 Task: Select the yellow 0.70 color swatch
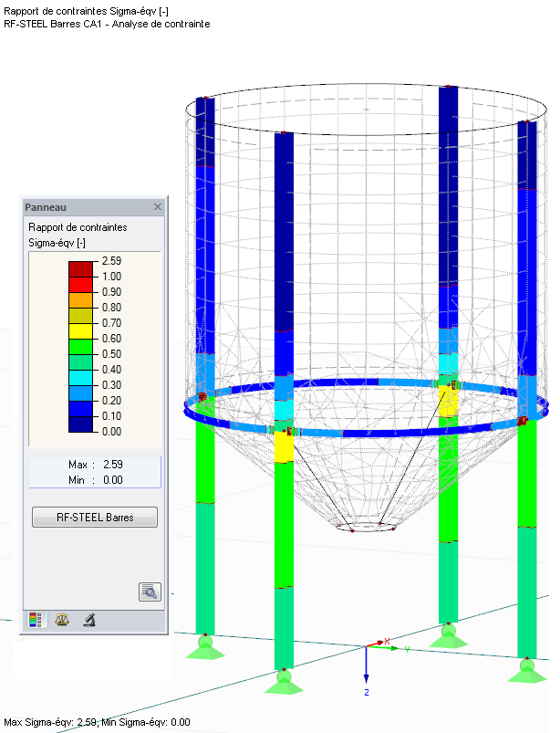coord(81,331)
